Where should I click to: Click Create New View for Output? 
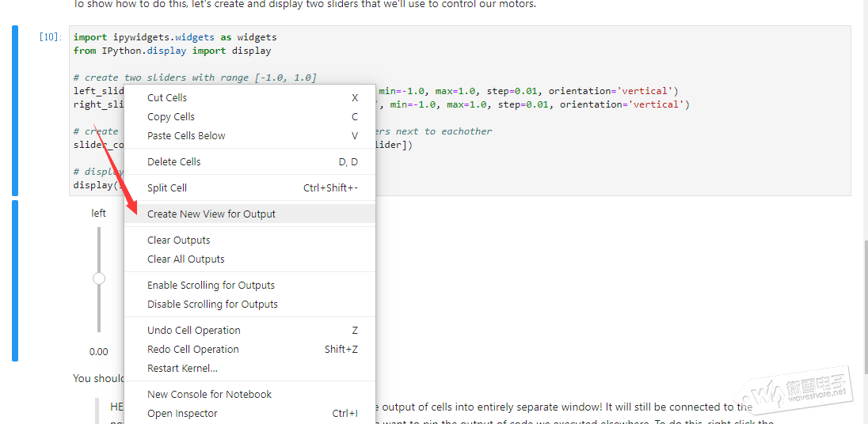pos(211,214)
